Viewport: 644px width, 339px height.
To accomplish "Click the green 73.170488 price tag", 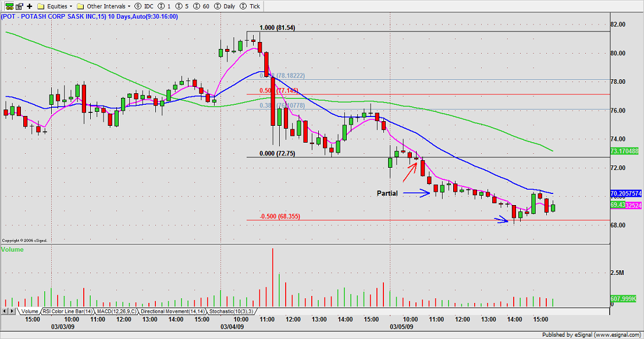I will pos(624,151).
